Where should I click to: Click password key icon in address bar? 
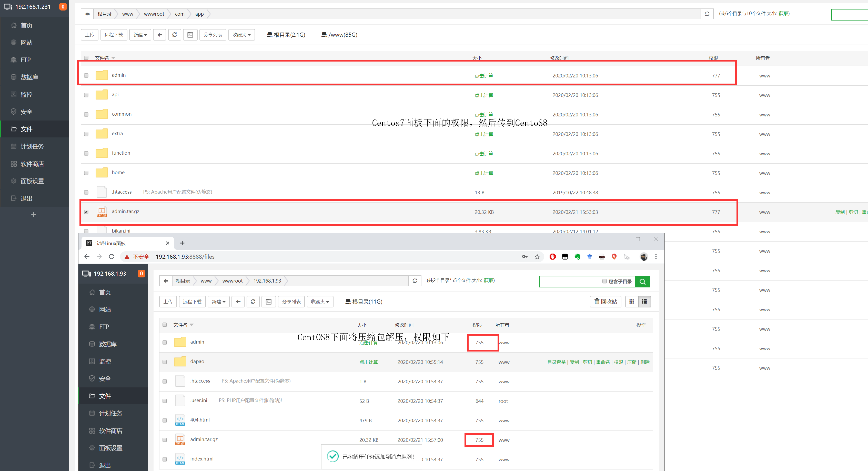525,257
